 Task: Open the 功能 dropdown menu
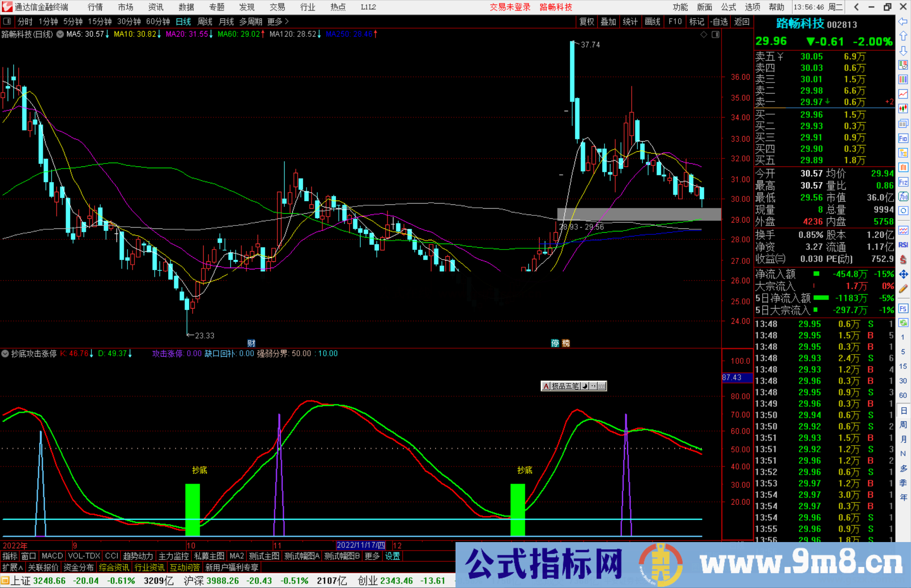pyautogui.click(x=680, y=7)
